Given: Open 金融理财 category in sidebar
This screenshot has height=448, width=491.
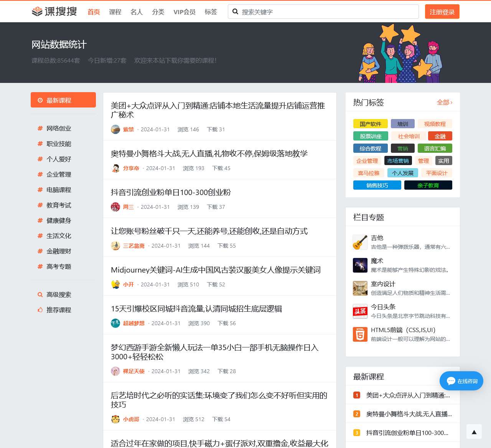Looking at the screenshot, I should pyautogui.click(x=59, y=251).
